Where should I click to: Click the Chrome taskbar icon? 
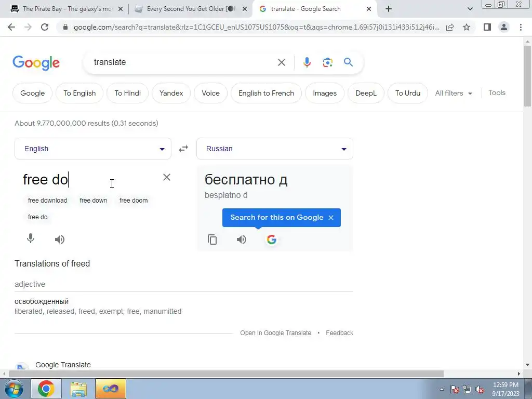(46, 389)
